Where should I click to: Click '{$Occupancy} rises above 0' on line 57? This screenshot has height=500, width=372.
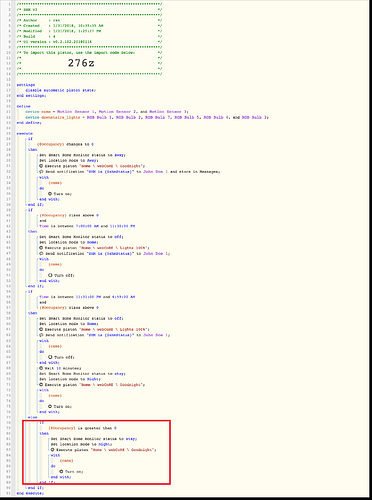click(x=69, y=308)
